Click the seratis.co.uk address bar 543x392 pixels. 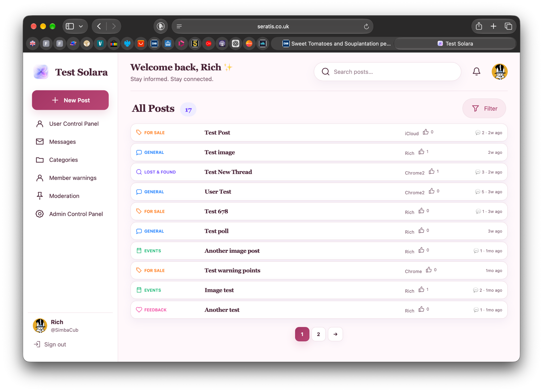tap(273, 26)
